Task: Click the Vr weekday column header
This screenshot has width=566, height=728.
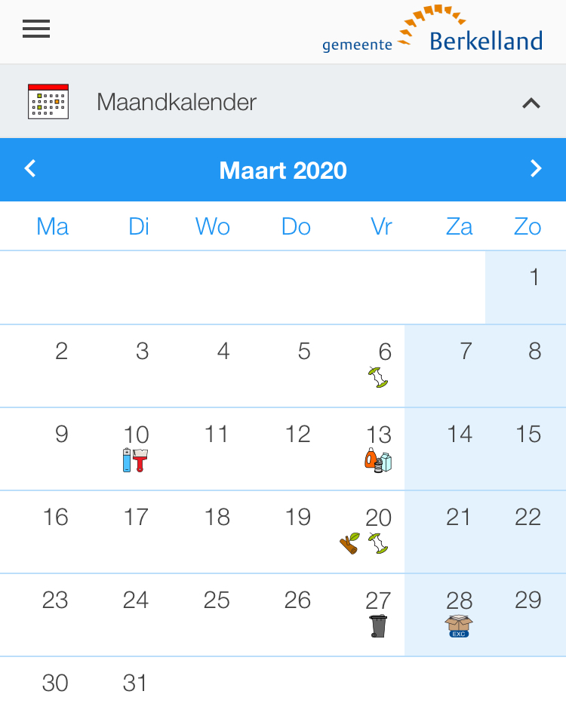Action: tap(381, 227)
